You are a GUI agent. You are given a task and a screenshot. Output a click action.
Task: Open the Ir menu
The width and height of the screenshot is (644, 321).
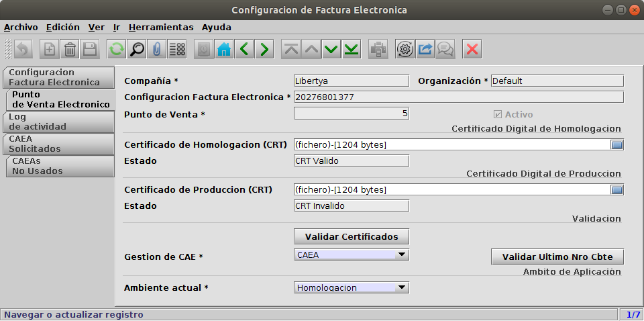[x=117, y=28]
